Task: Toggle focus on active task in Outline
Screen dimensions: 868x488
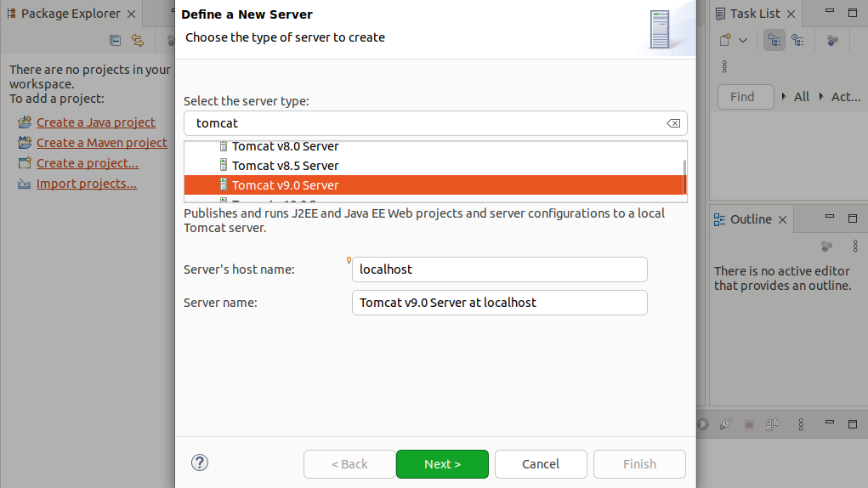Action: [x=826, y=246]
